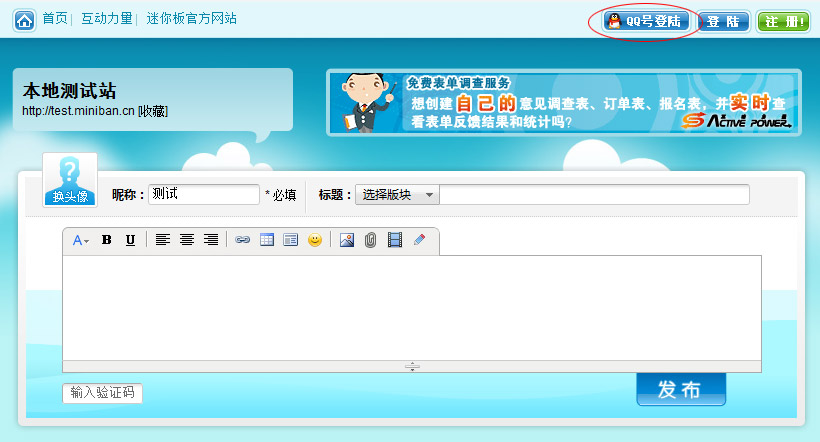820x442 pixels.
Task: Insert a video using the film icon
Action: (x=395, y=240)
